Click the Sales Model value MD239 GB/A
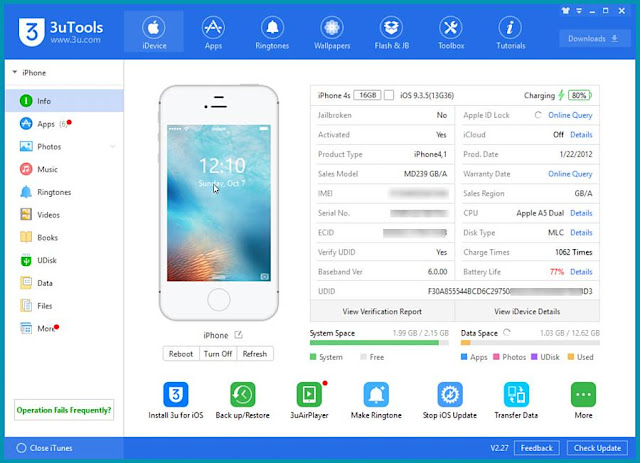 425,174
